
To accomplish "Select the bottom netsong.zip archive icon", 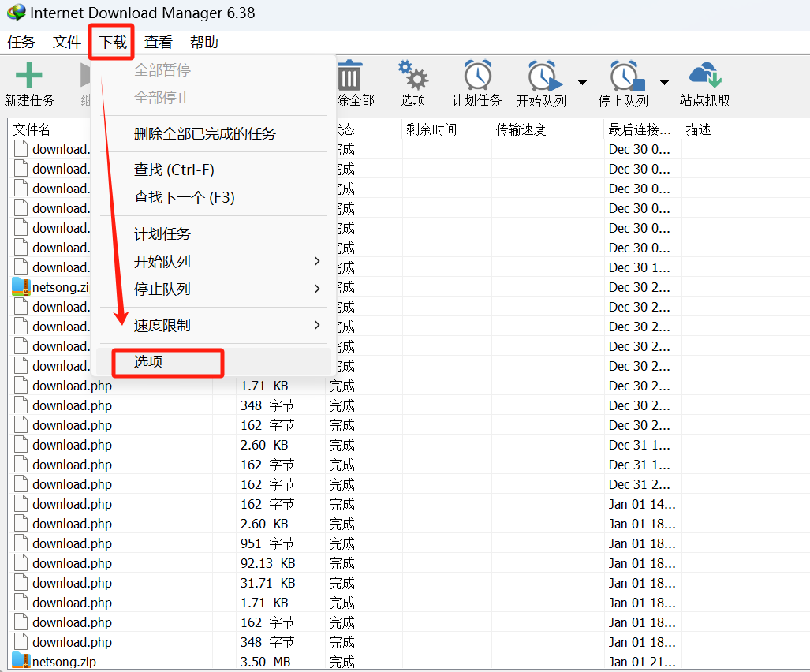I will pos(21,661).
